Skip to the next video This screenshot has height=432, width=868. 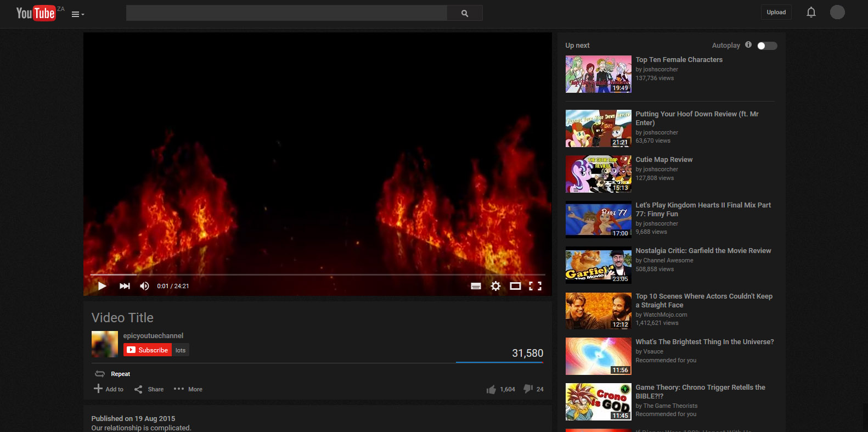tap(125, 286)
